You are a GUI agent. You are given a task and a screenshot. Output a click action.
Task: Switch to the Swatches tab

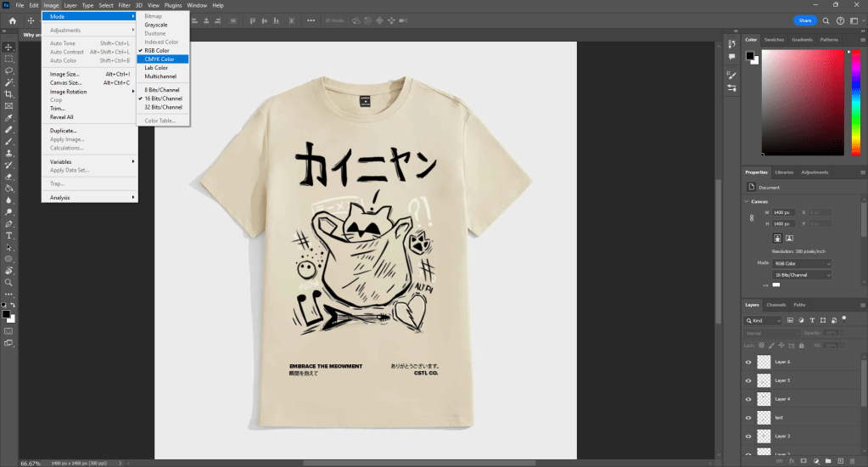coord(774,39)
